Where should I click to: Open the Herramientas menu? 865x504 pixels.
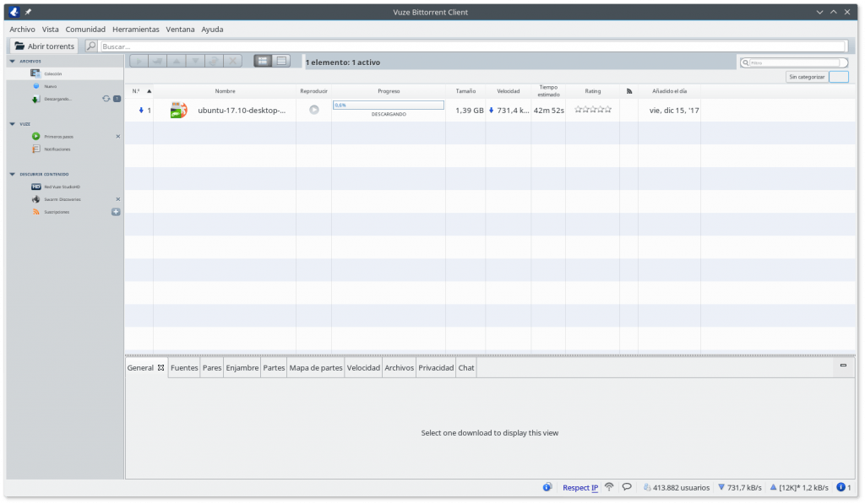point(136,30)
